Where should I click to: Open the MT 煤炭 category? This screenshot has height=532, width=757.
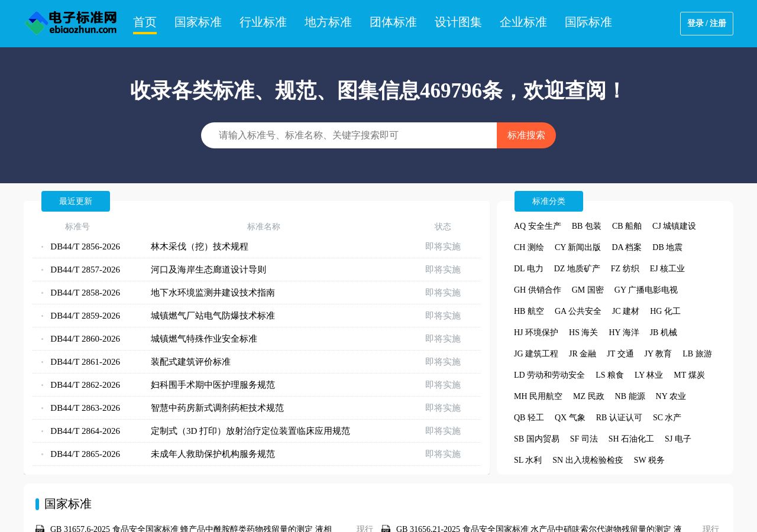pyautogui.click(x=689, y=375)
